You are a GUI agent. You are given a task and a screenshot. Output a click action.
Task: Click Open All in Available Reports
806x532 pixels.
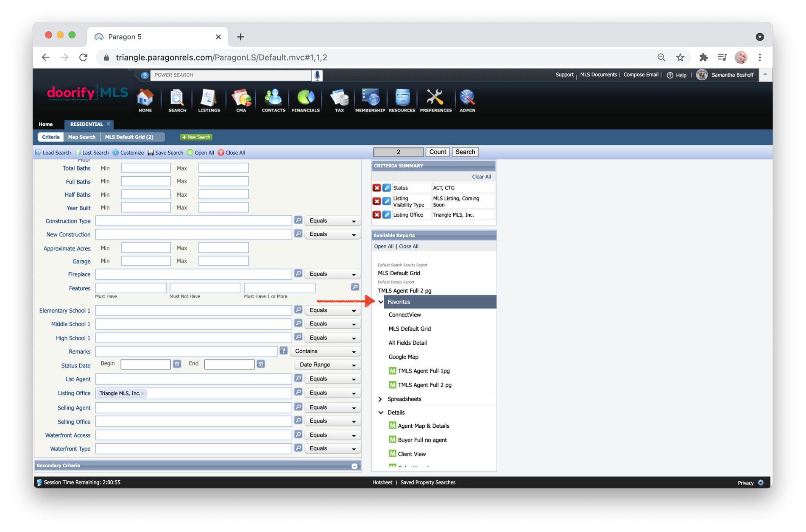[x=384, y=246]
